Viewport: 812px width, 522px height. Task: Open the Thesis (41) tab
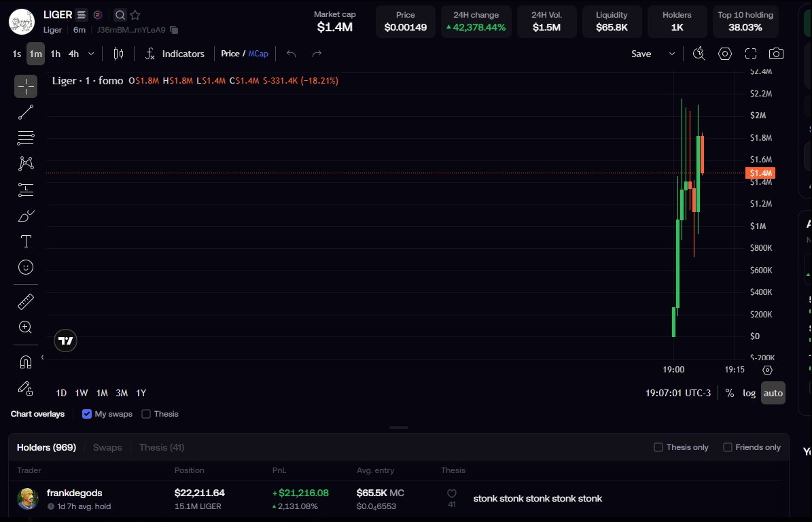[x=162, y=447]
